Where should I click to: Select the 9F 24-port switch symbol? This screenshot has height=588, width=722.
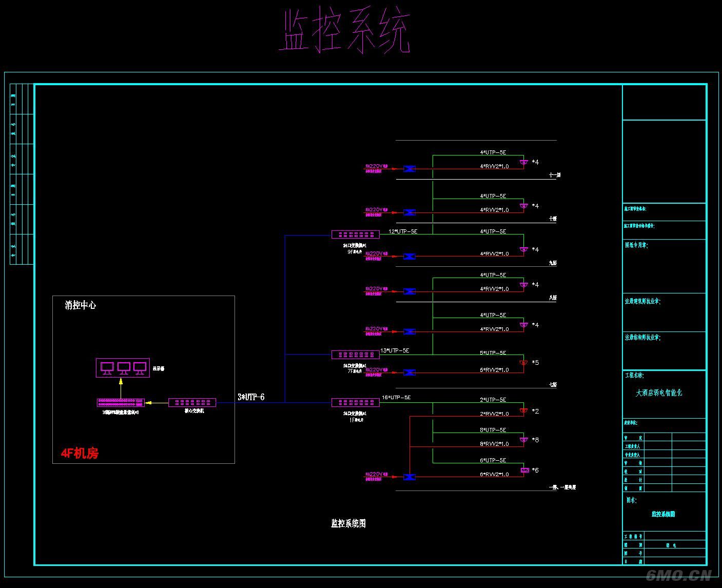(356, 234)
